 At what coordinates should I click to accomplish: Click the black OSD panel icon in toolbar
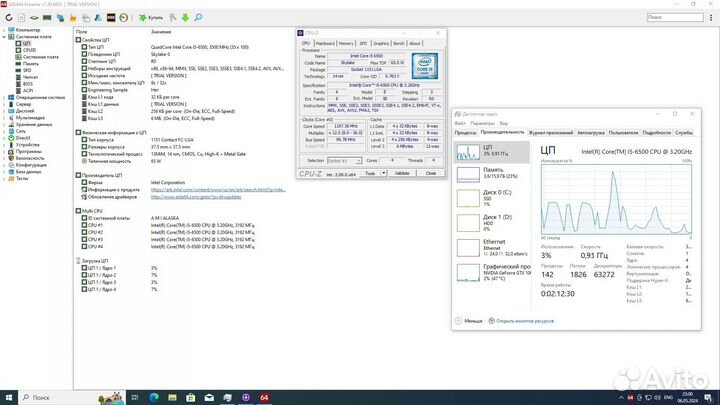[111, 17]
